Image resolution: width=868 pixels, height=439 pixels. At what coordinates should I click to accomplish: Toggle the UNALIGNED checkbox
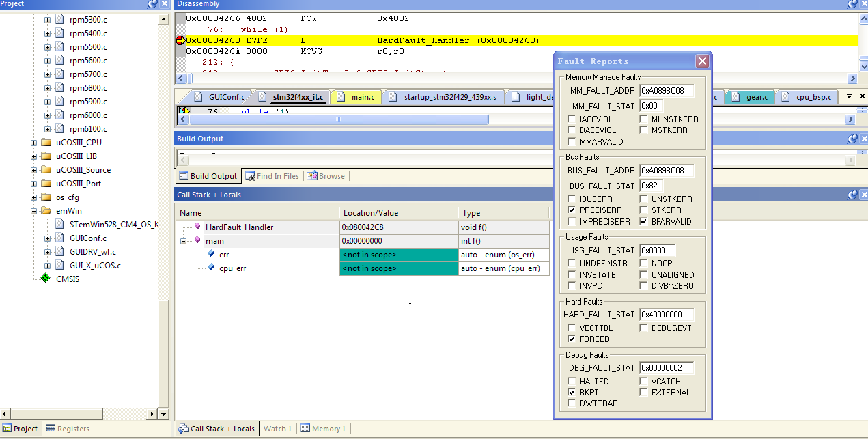(644, 274)
